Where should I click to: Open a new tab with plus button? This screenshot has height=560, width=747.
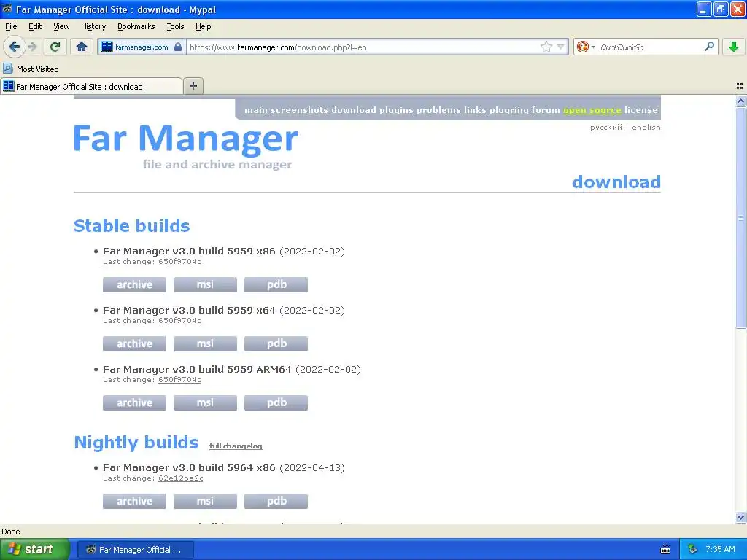pyautogui.click(x=193, y=86)
